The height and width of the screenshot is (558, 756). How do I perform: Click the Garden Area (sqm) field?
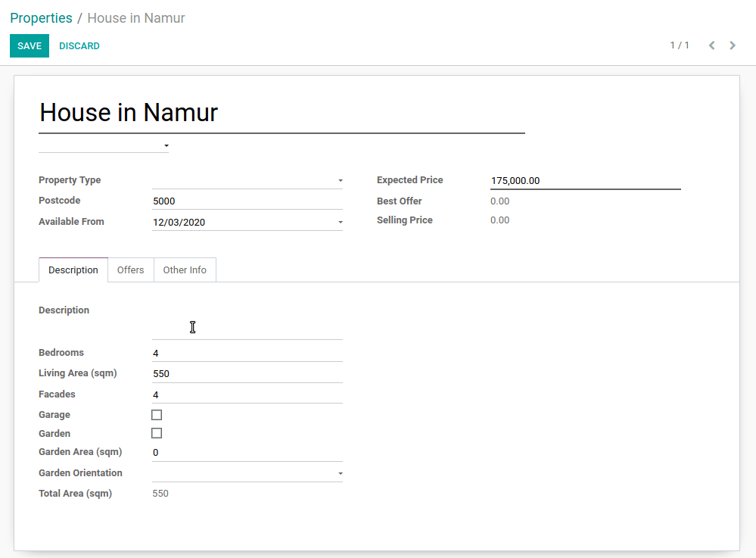pos(247,453)
